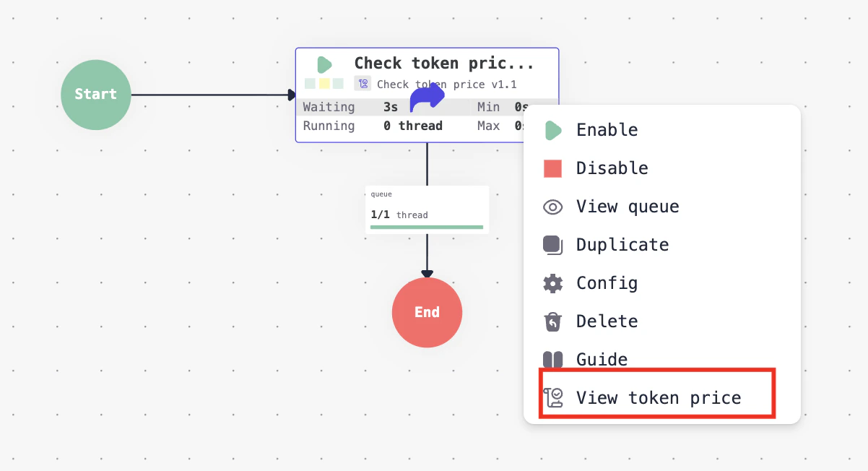The image size is (868, 471).
Task: Click the green play icon on the node header
Action: click(x=323, y=64)
